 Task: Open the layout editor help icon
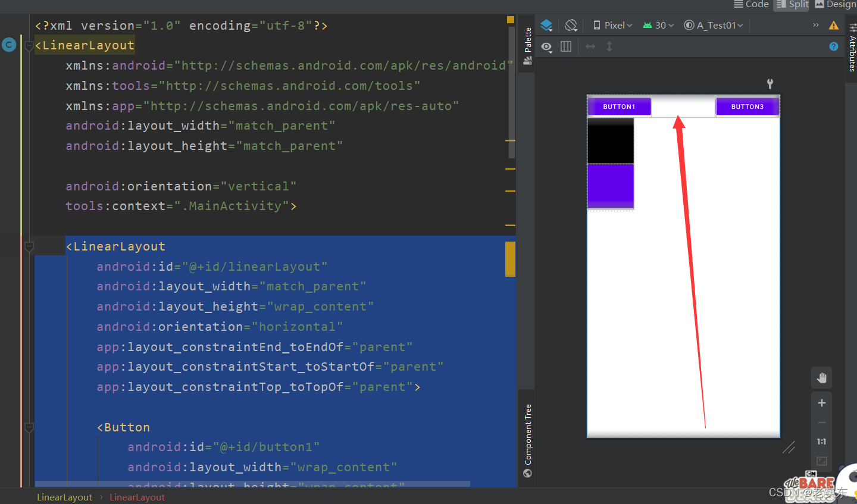click(834, 46)
